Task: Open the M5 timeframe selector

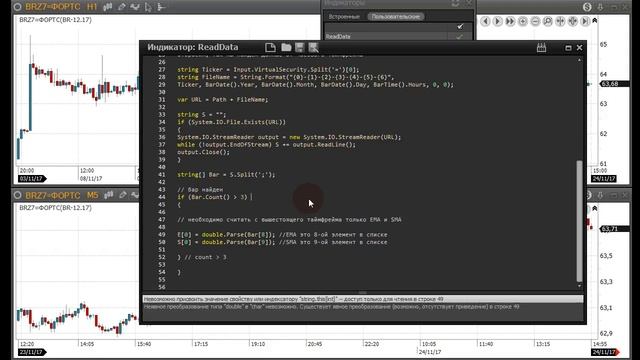Action: (x=93, y=195)
